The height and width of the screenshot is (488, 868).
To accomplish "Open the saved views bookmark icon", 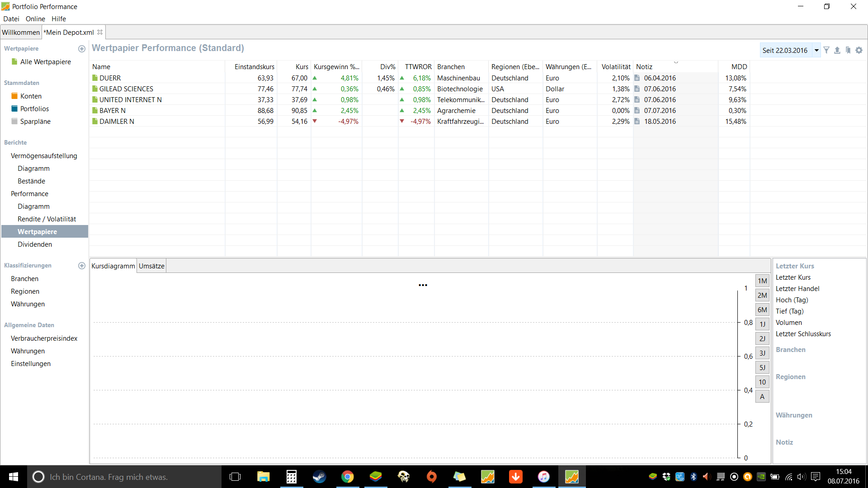I will pos(848,50).
